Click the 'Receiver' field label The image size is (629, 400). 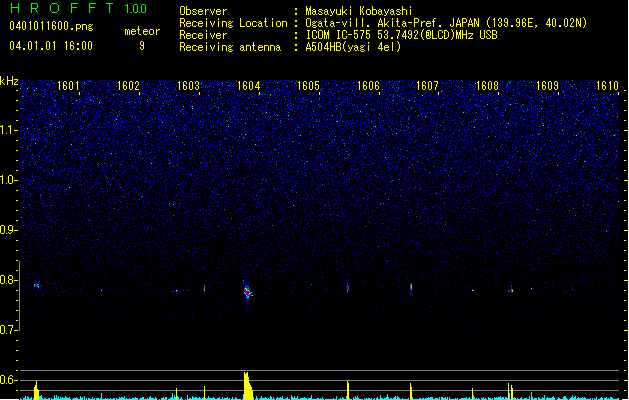[203, 35]
